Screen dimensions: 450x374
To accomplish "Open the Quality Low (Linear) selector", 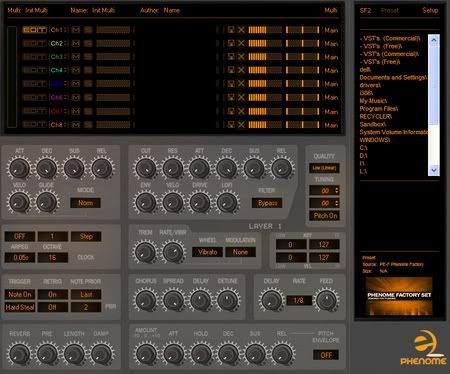I will point(324,168).
